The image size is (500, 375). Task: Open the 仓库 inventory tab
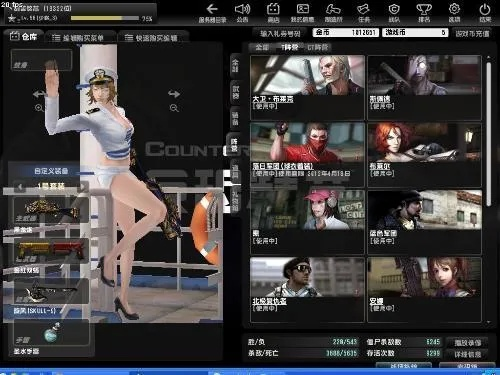(x=24, y=36)
